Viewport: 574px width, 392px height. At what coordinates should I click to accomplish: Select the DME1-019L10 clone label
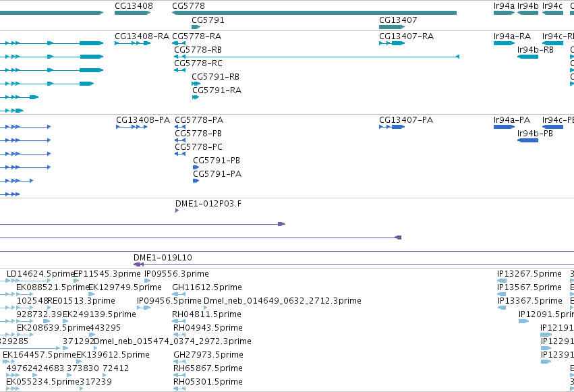[x=163, y=258]
